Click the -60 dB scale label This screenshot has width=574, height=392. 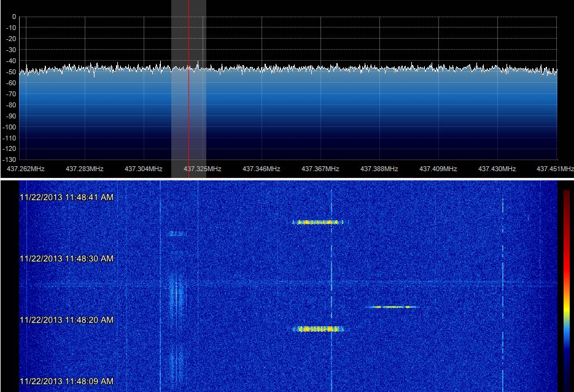(x=11, y=83)
